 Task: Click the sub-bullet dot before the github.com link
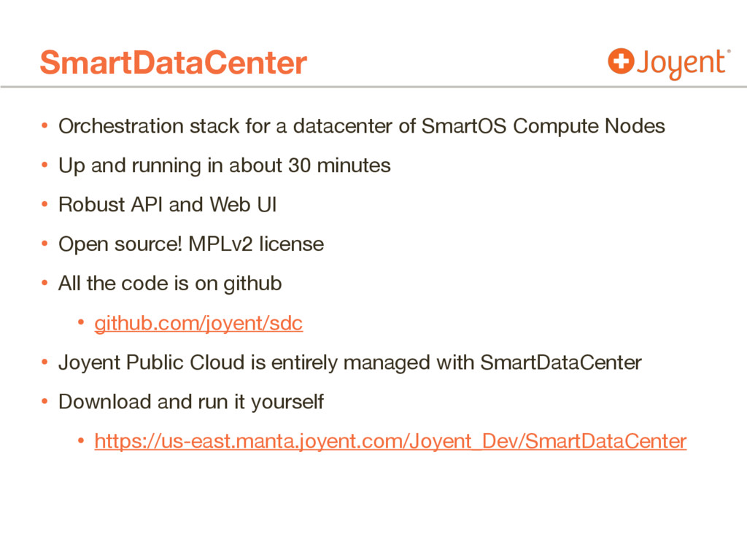point(81,323)
